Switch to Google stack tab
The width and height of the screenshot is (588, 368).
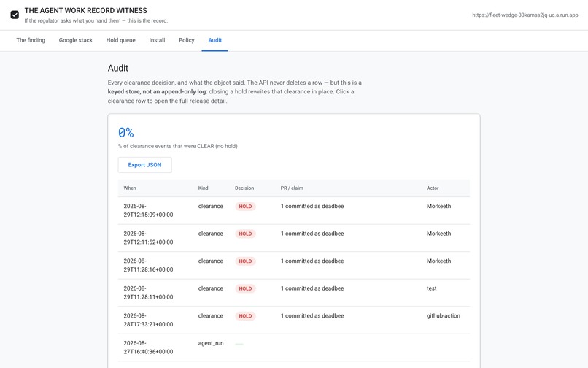coord(75,40)
